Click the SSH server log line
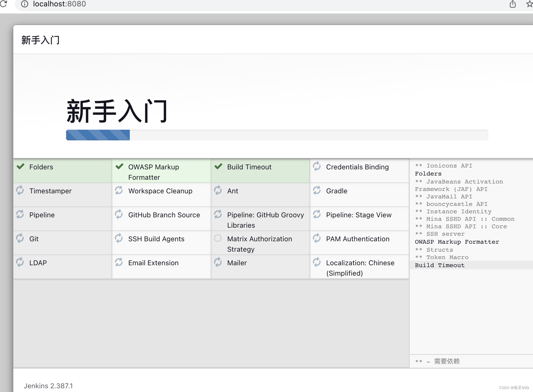 coord(440,234)
